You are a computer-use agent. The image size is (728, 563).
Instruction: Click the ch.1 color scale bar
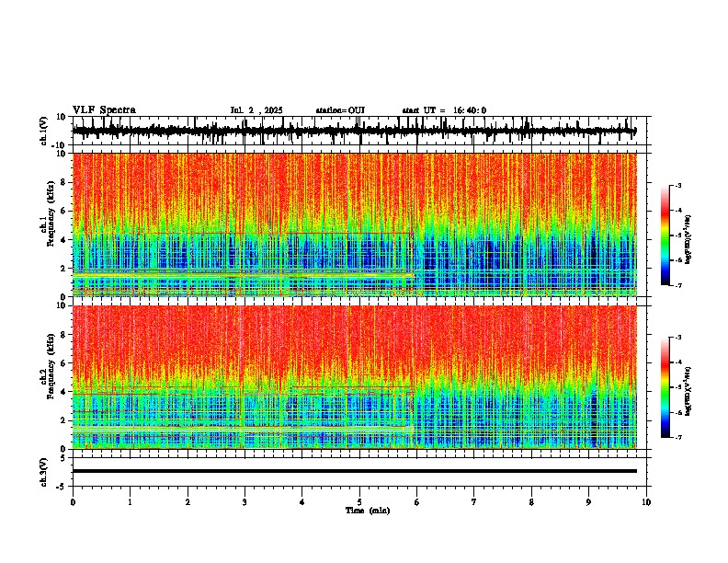[x=665, y=236]
